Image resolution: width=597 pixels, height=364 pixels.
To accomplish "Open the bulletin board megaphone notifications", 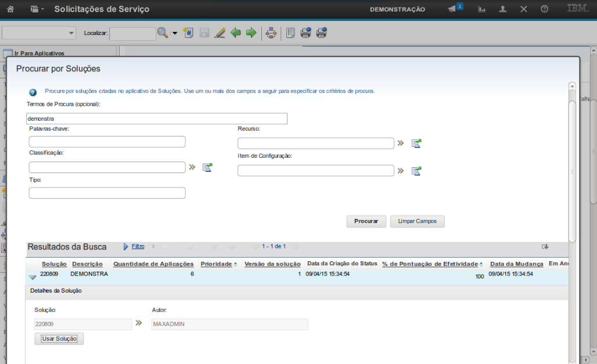I will [x=452, y=9].
